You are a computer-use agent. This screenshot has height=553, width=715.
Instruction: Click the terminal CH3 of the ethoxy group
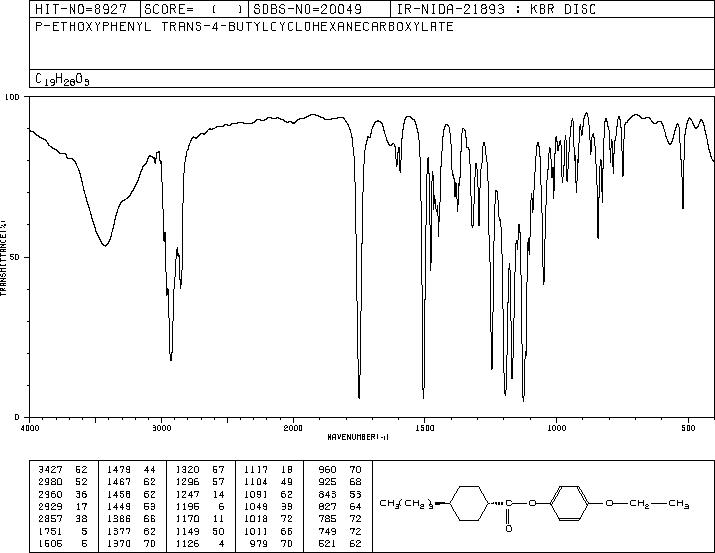pyautogui.click(x=679, y=504)
